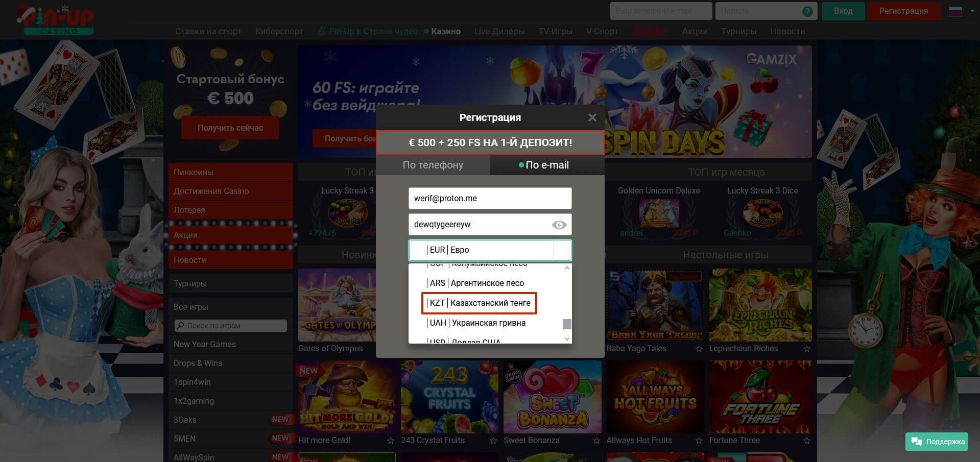Click the currency list scrollbar thumb
Screen dimensions: 980x462
(567, 324)
